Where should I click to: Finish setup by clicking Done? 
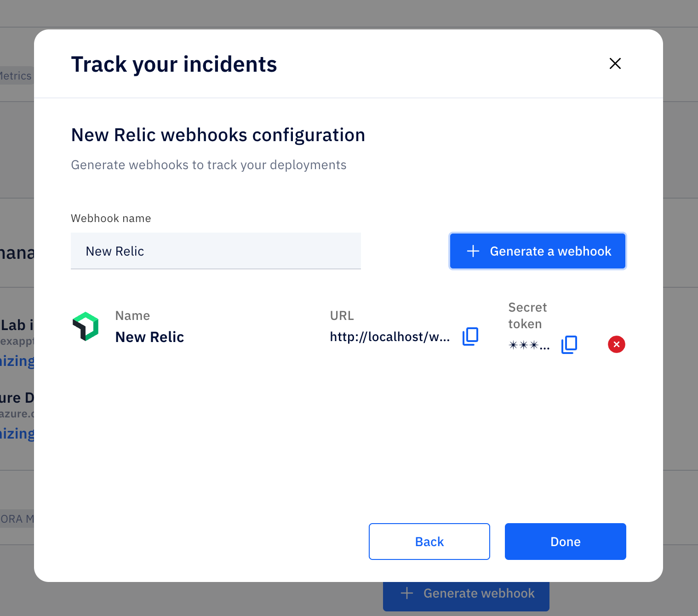click(x=565, y=542)
